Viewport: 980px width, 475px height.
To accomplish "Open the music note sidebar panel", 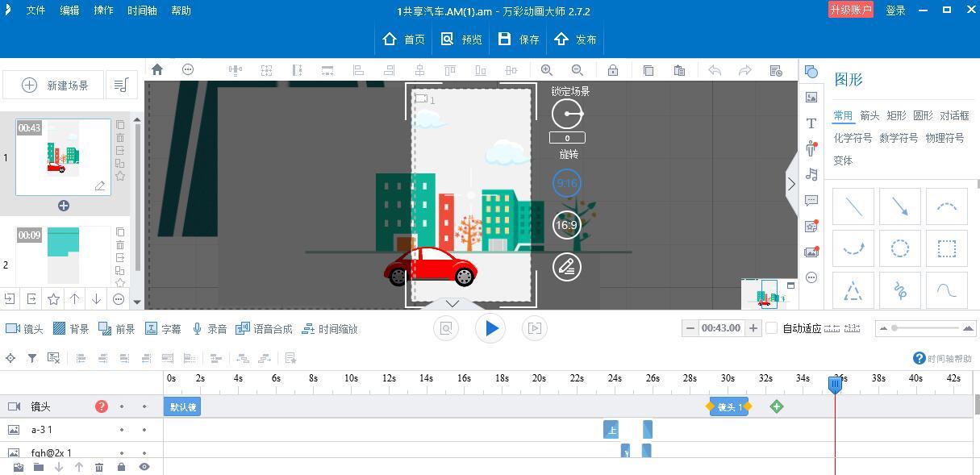I will click(x=811, y=174).
